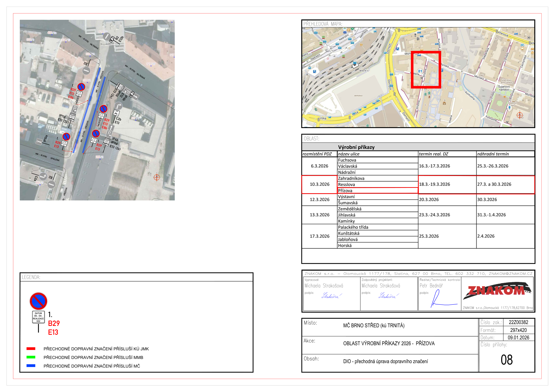Click the route 81 marker on overview map
The height and width of the screenshot is (392, 555).
[x=420, y=71]
